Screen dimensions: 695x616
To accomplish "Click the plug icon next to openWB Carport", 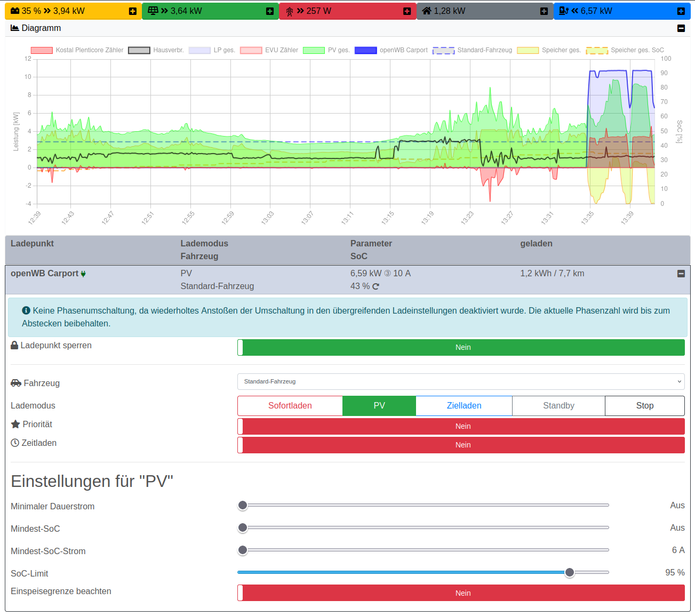I will (x=83, y=274).
